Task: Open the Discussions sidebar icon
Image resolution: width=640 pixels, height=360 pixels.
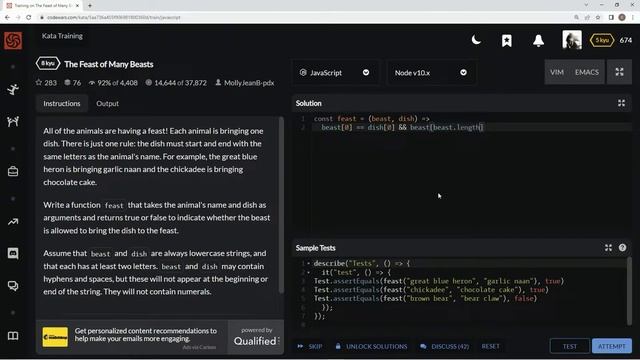Action: pos(13,286)
